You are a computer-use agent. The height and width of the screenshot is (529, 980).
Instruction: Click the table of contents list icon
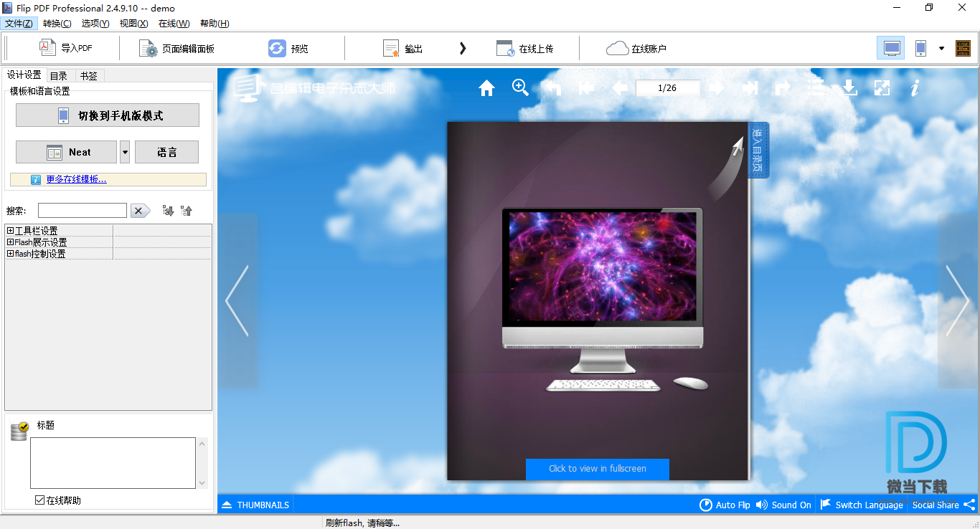(816, 88)
